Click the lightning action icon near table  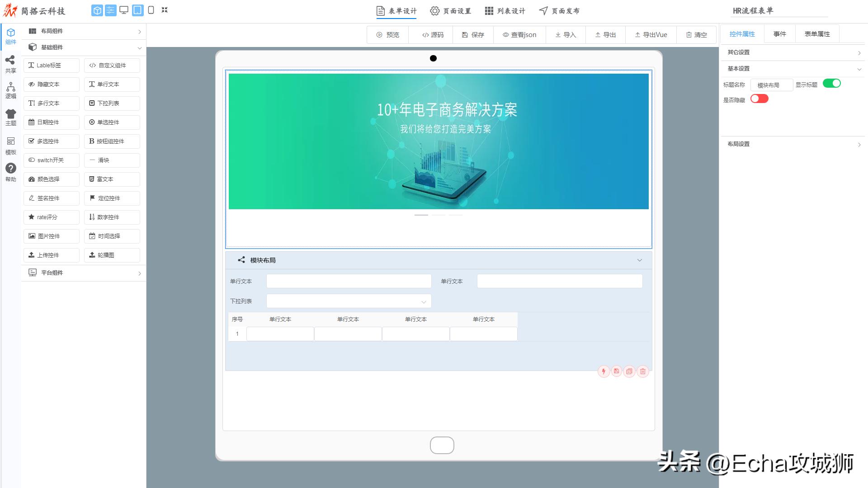click(604, 371)
